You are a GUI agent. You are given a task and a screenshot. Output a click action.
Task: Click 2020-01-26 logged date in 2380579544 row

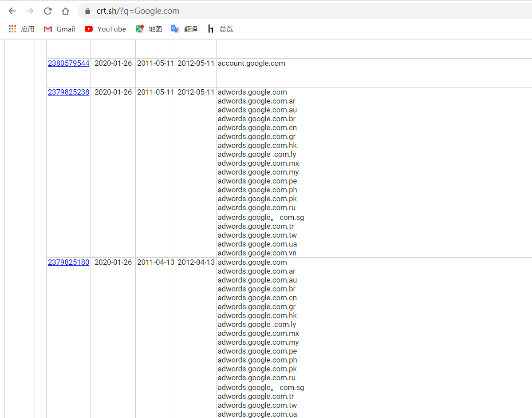point(113,63)
